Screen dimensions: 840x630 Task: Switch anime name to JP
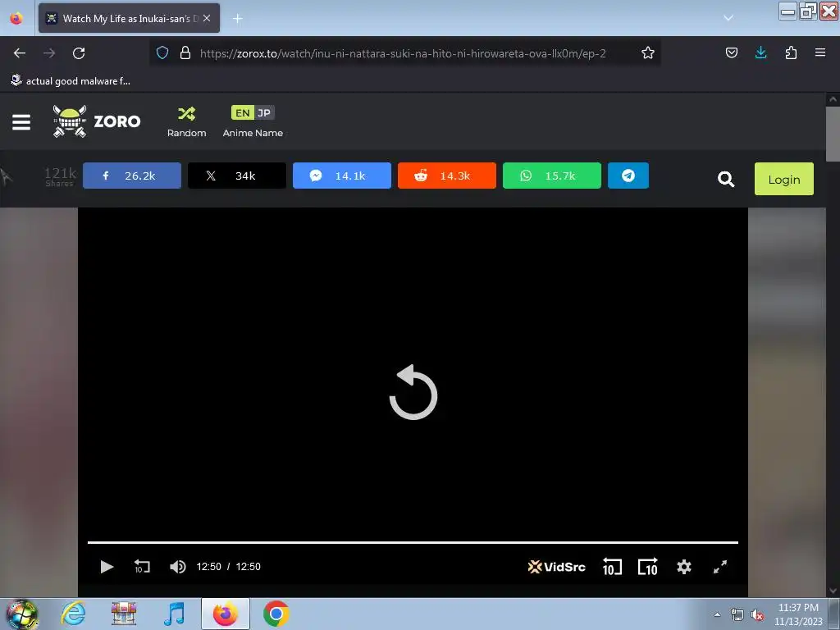click(264, 113)
